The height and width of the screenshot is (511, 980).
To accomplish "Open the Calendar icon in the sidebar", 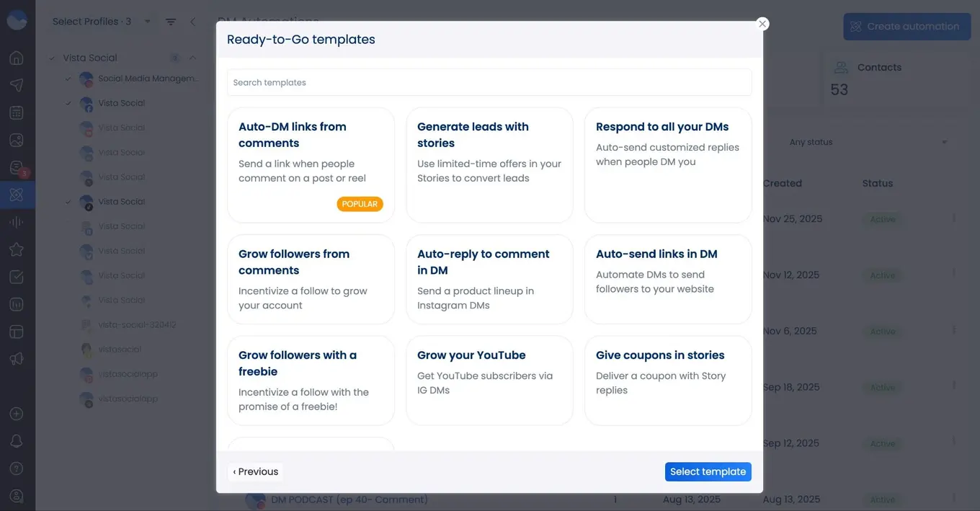I will pos(17,112).
